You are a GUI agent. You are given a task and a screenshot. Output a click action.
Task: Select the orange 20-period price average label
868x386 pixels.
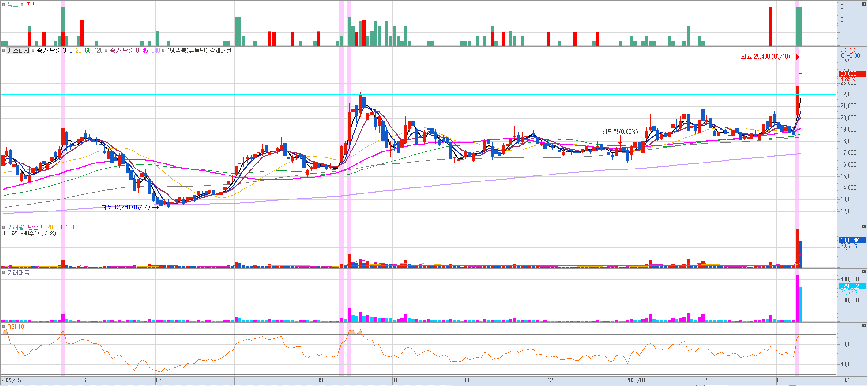click(x=78, y=50)
